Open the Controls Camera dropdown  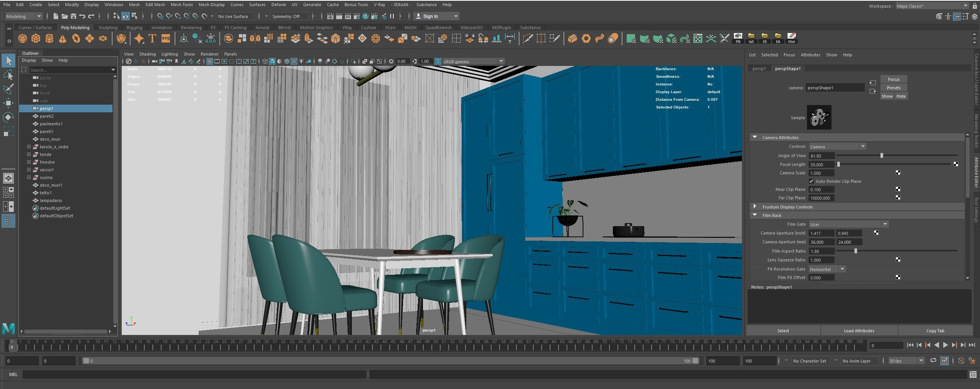(x=837, y=146)
